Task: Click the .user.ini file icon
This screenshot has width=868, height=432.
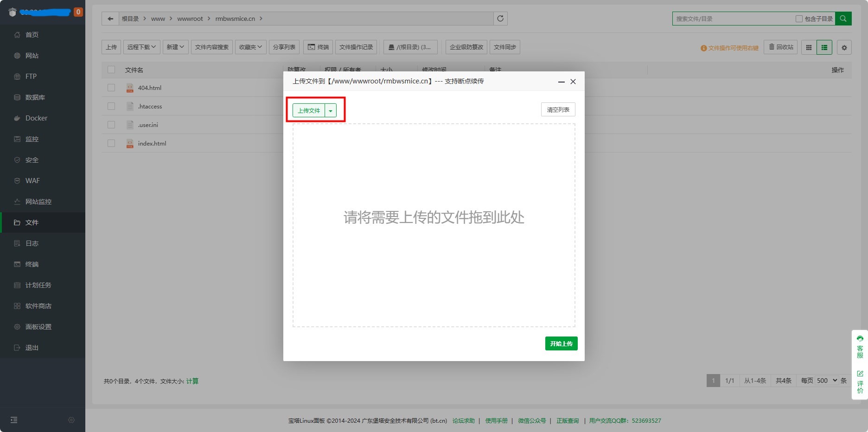Action: click(x=130, y=125)
